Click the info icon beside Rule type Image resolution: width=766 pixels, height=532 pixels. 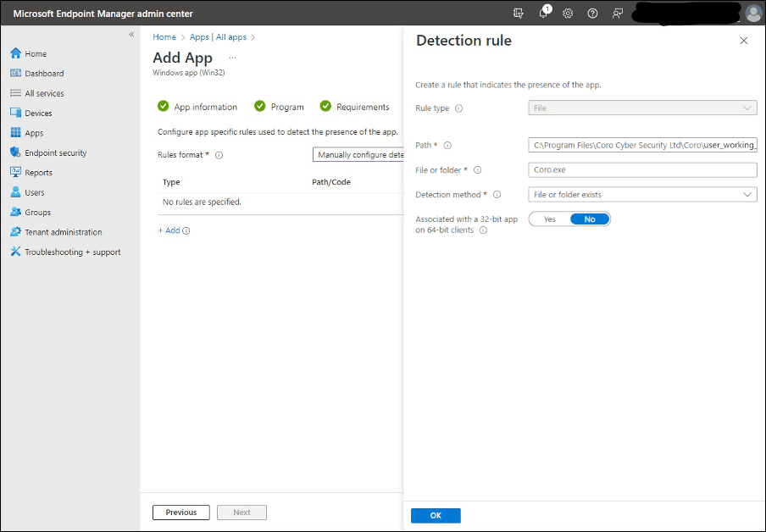(458, 108)
